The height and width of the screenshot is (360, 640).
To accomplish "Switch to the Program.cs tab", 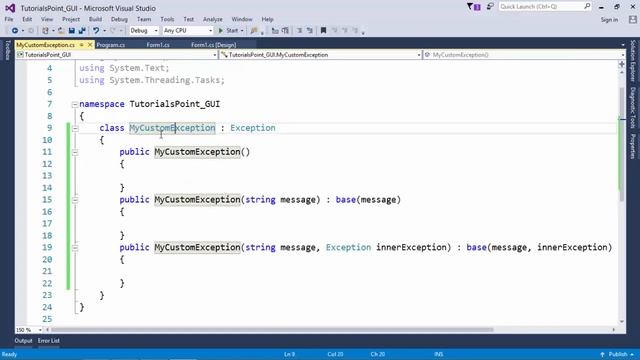I will [111, 45].
